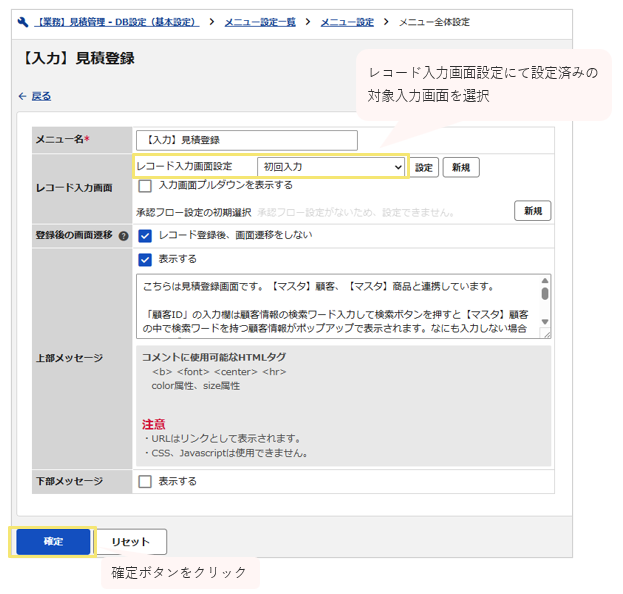The width and height of the screenshot is (623, 594).
Task: Open the レコード入力画面設定 dropdown showing 初回入力
Action: click(x=331, y=167)
